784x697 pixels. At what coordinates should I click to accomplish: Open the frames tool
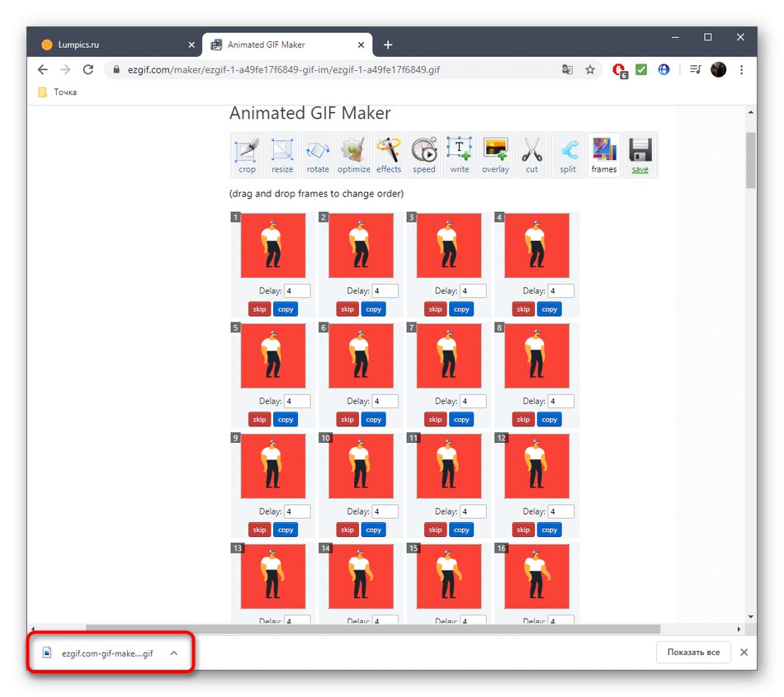[603, 155]
